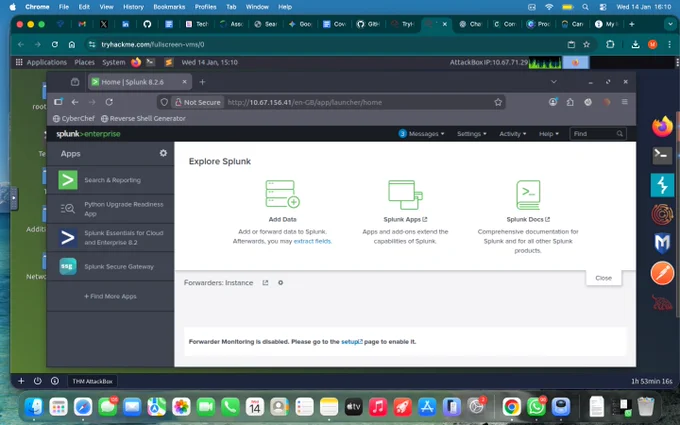Open WhatsApp from the macOS Dock

[536, 407]
